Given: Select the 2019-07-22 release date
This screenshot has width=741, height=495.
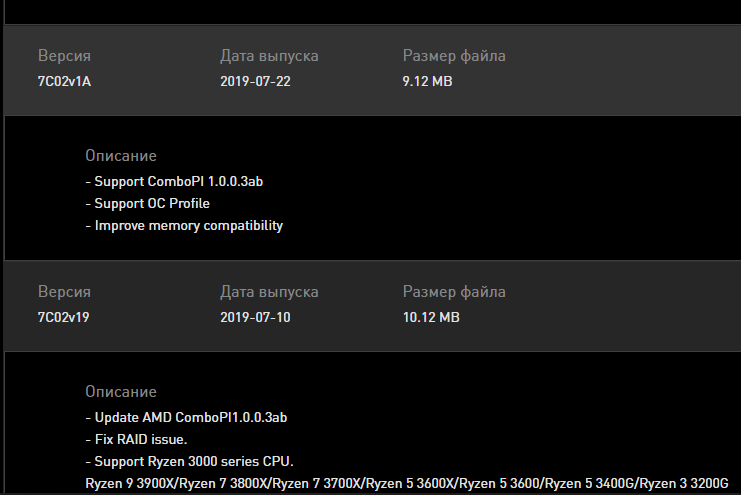Looking at the screenshot, I should click(x=255, y=81).
